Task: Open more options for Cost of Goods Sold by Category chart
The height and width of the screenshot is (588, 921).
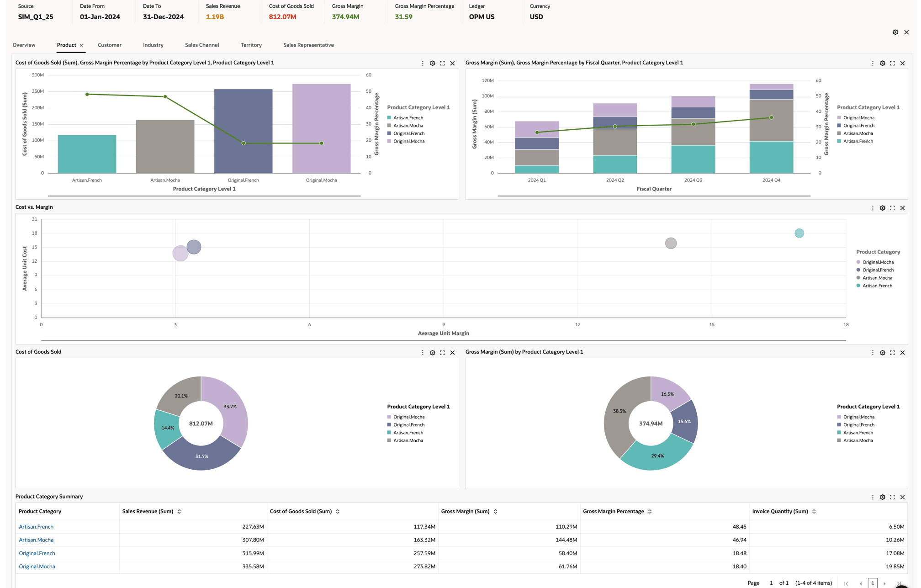Action: coord(423,64)
